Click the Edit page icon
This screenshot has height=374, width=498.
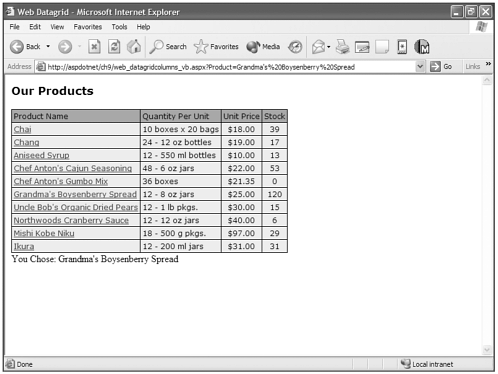coord(362,47)
